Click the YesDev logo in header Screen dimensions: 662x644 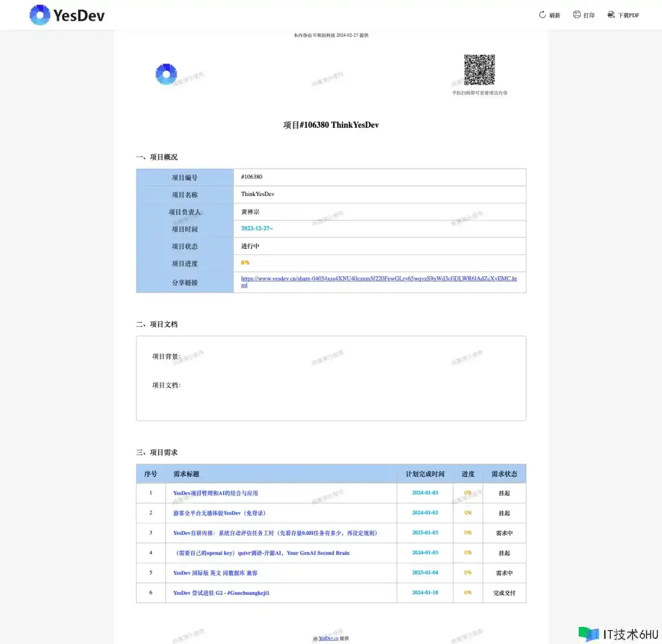(67, 15)
